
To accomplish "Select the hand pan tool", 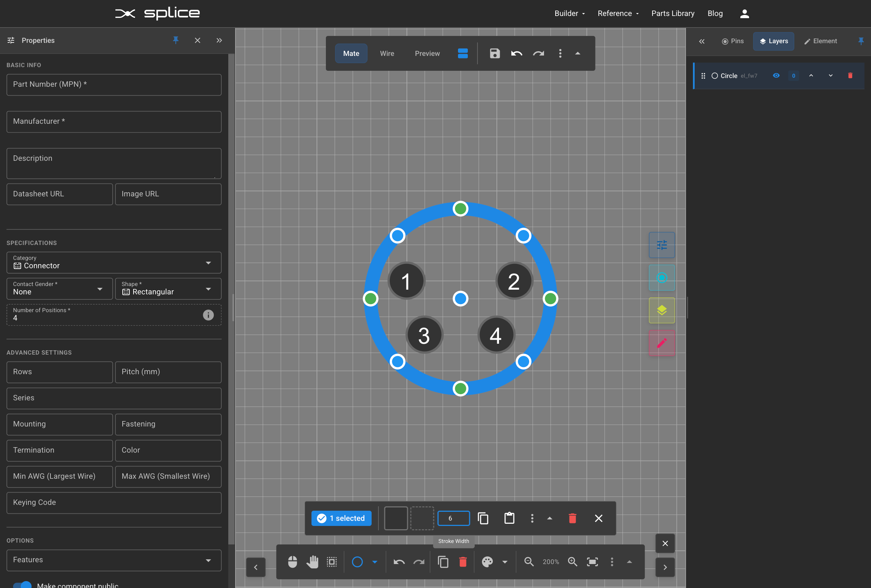I will (312, 562).
